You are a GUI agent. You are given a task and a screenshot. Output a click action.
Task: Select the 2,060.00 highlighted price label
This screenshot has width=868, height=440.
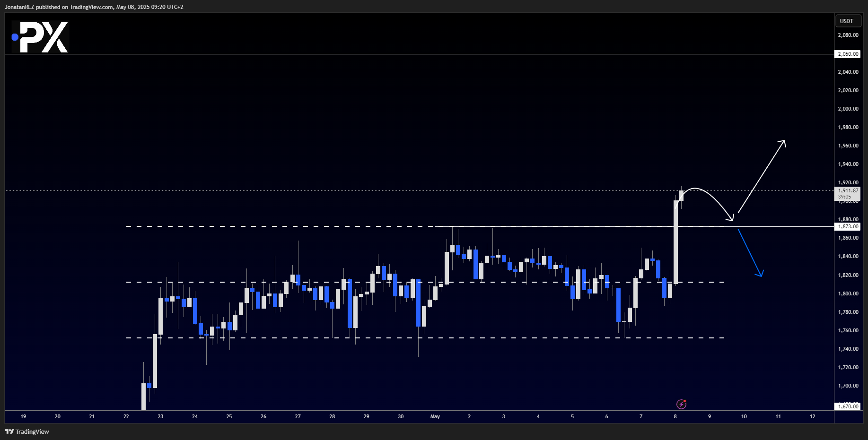[x=848, y=54]
